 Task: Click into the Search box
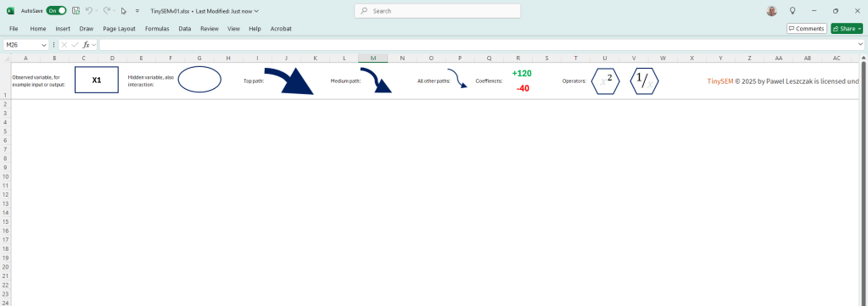pos(437,10)
